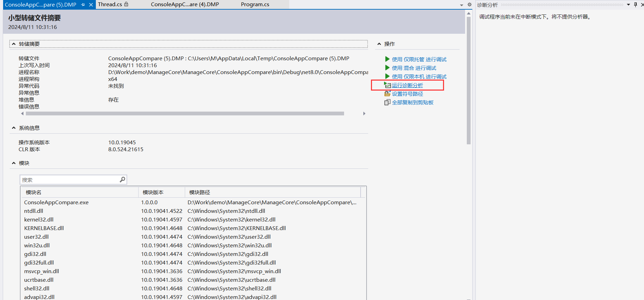Select the msvcp_win.dll module row
This screenshot has height=300, width=644.
pos(193,271)
